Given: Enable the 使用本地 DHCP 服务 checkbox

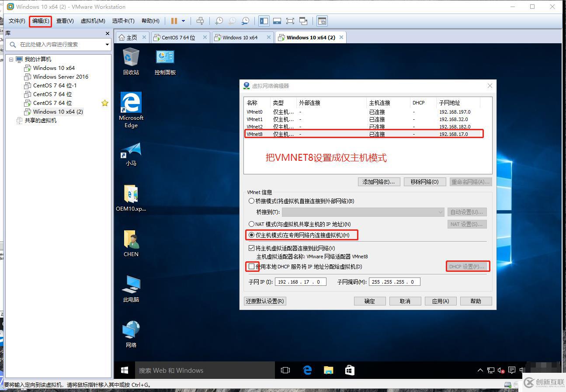Looking at the screenshot, I should pyautogui.click(x=251, y=266).
